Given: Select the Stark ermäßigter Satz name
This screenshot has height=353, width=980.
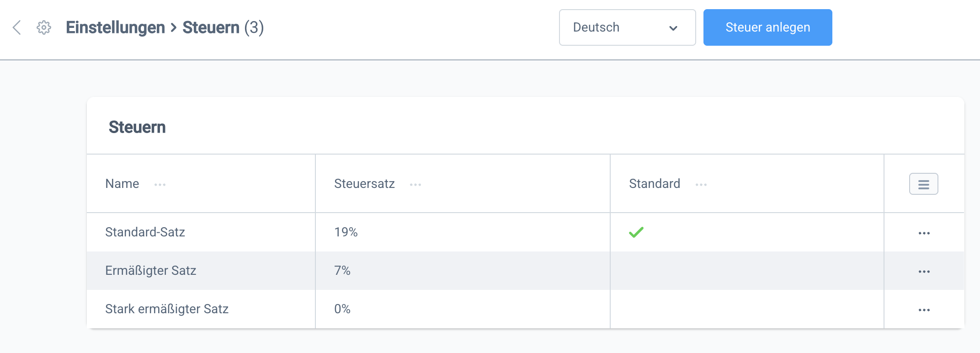Looking at the screenshot, I should pyautogui.click(x=166, y=309).
